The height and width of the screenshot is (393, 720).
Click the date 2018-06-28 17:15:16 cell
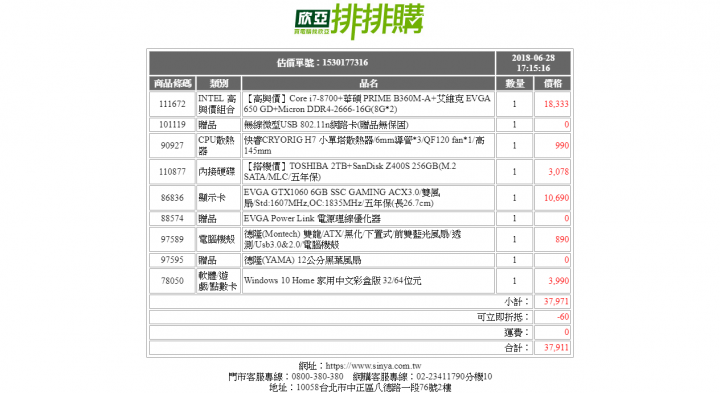(x=533, y=63)
